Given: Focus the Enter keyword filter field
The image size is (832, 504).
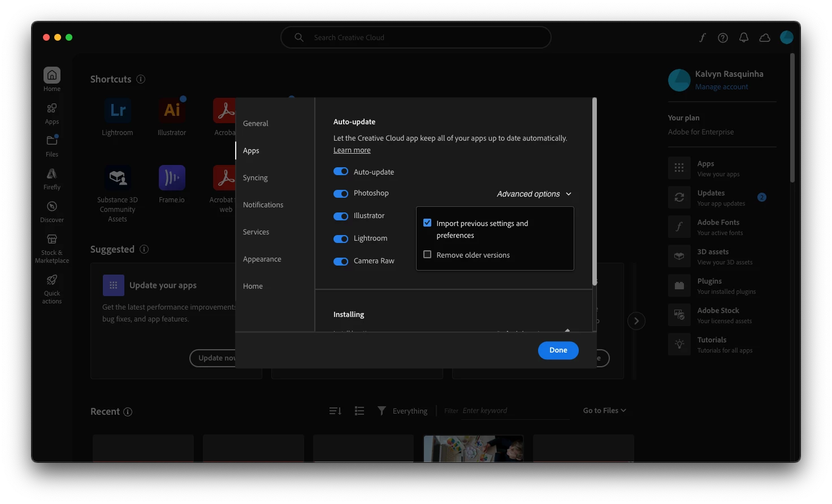Looking at the screenshot, I should coord(515,411).
